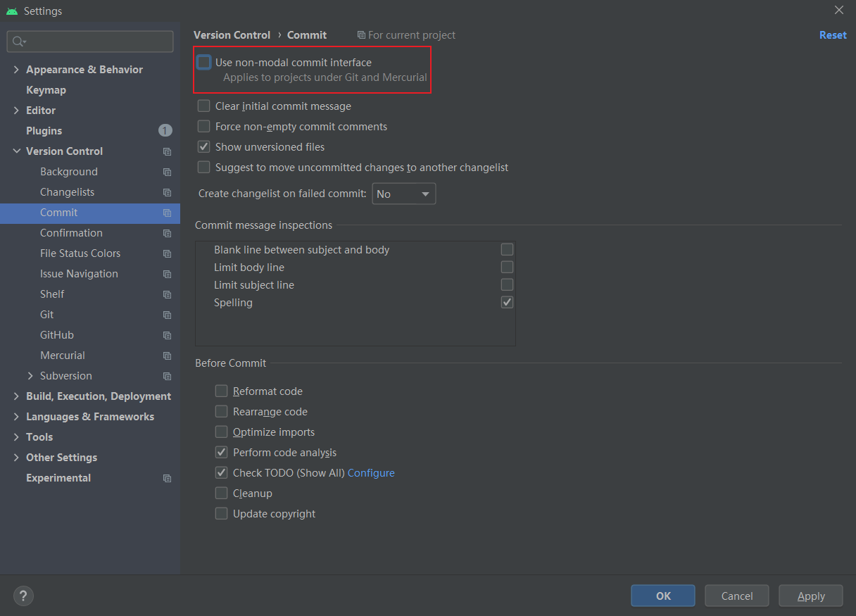This screenshot has height=616, width=856.
Task: Click the project-level icon beside GitHub
Action: (x=167, y=335)
